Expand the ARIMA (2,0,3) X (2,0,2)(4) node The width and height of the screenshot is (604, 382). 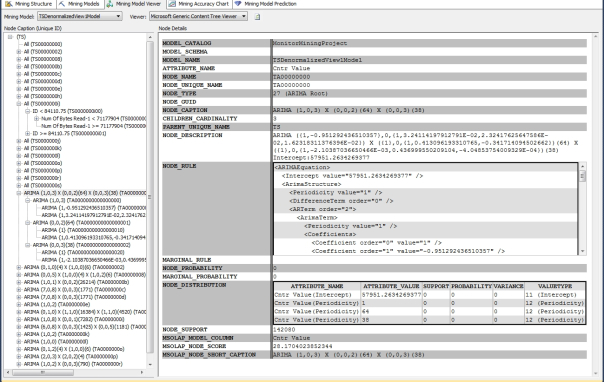pyautogui.click(x=18, y=357)
